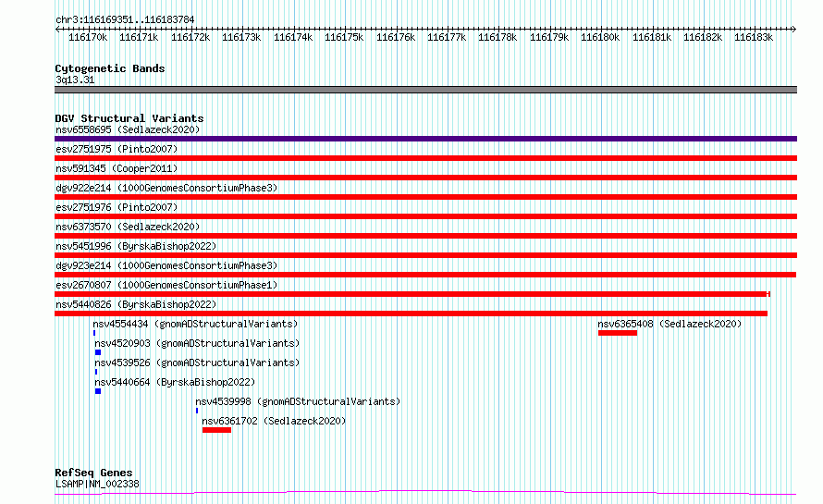
Task: Click the esv2751976 (Pinto2007) label
Action: (x=117, y=207)
